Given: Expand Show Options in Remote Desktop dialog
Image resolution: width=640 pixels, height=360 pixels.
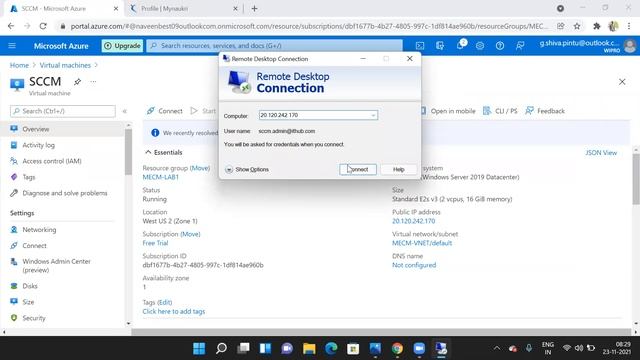Looking at the screenshot, I should click(247, 169).
